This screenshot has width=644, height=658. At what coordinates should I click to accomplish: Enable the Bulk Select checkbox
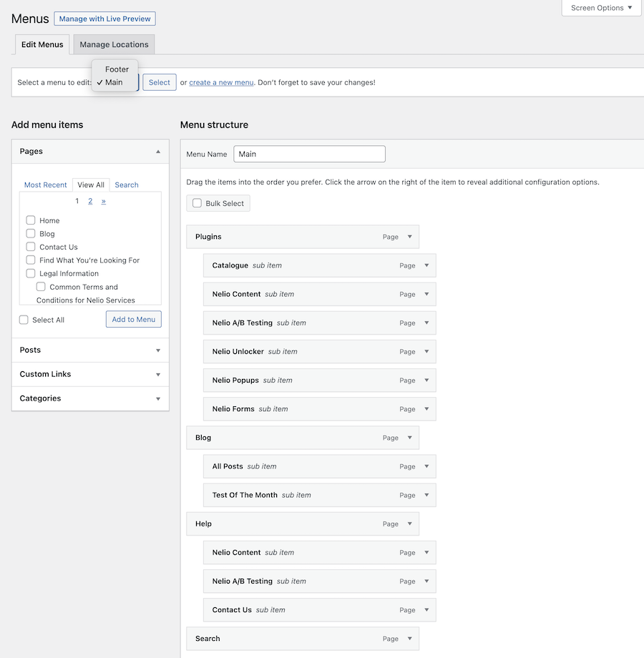[197, 203]
